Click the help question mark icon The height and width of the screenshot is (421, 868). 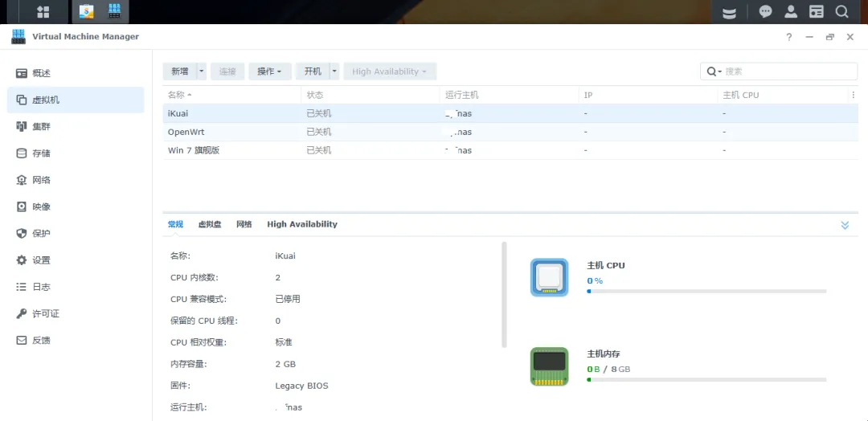tap(789, 37)
